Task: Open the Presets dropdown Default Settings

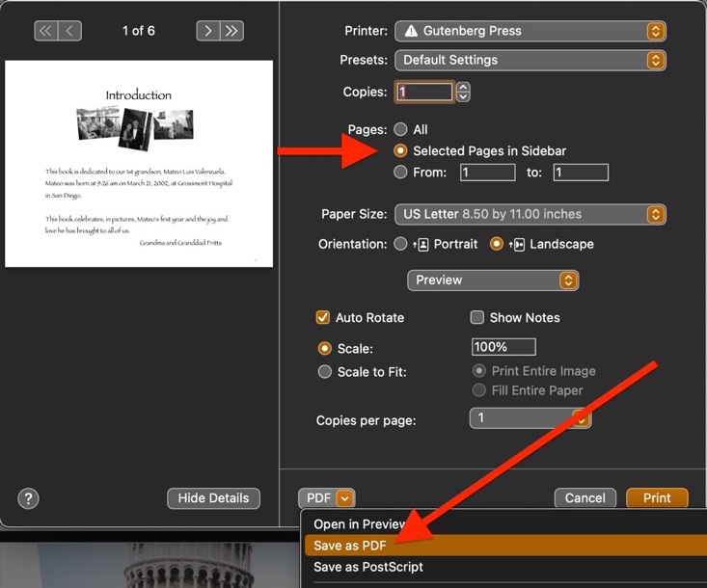Action: click(x=530, y=61)
